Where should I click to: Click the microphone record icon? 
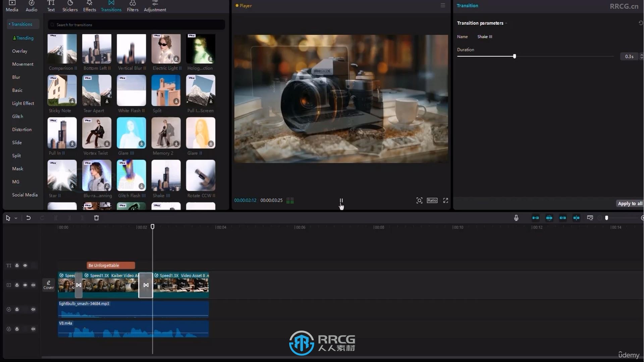coord(516,218)
